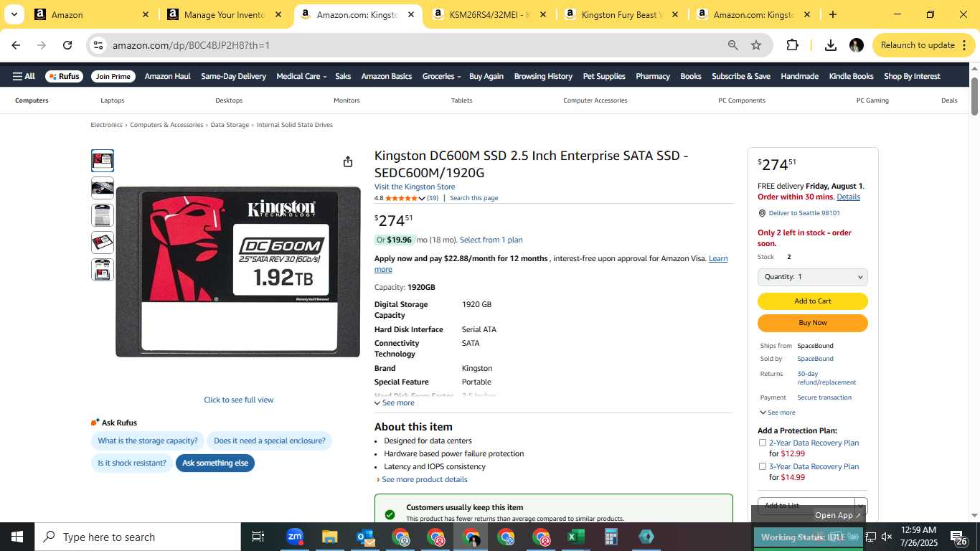Click the muted volume icon in system tray

pos(887,537)
